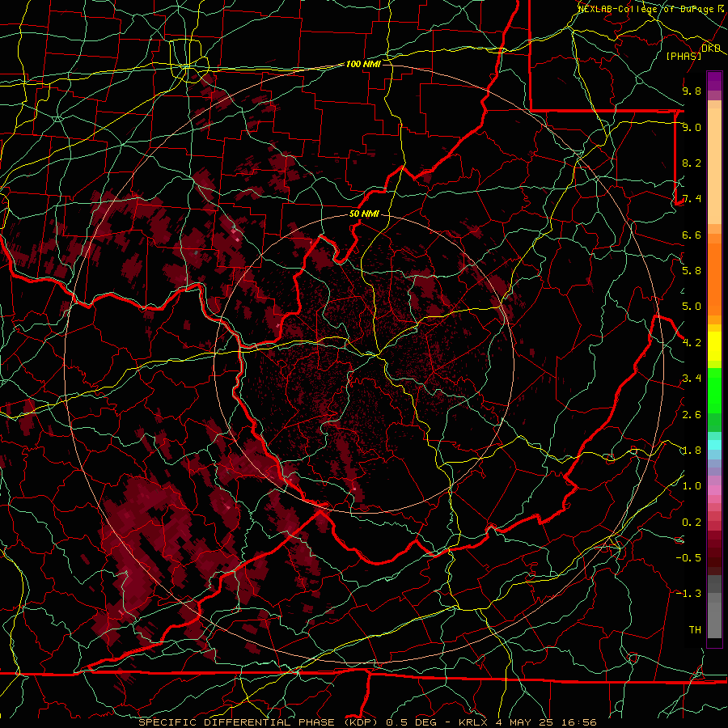Click the pink color bar segment
Viewport: 728px width, 728px height.
pyautogui.click(x=714, y=490)
